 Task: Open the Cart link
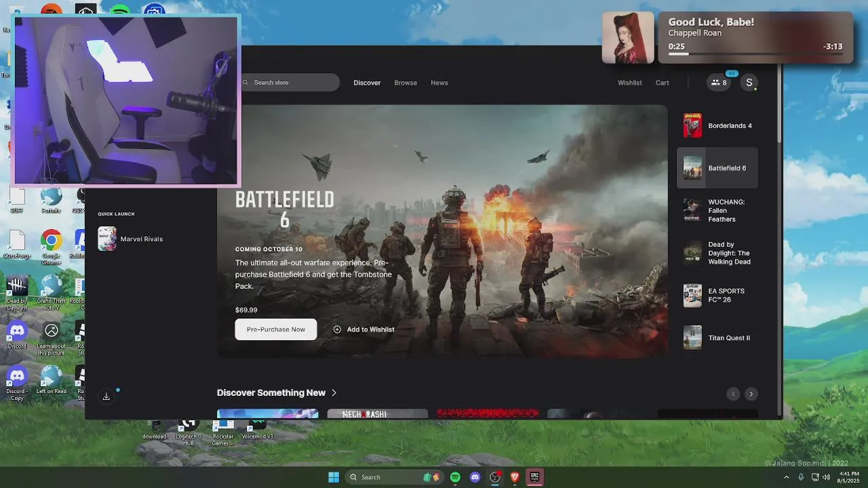tap(662, 83)
